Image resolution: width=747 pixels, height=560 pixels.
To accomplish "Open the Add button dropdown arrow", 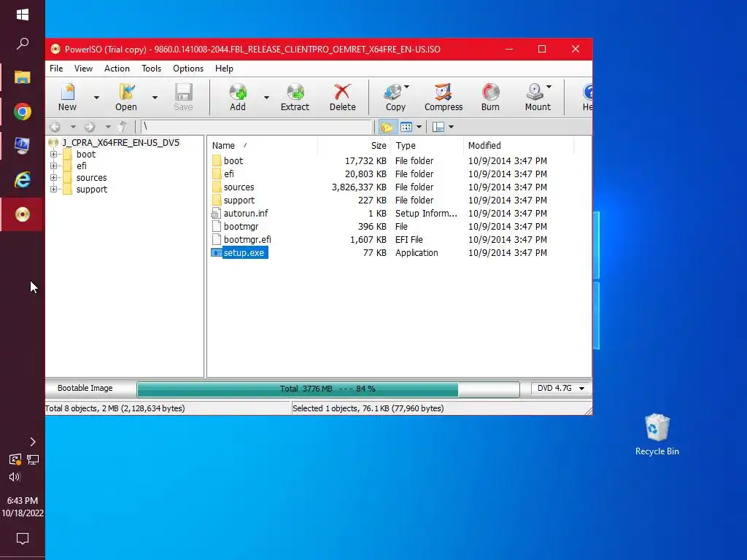I will (x=266, y=98).
